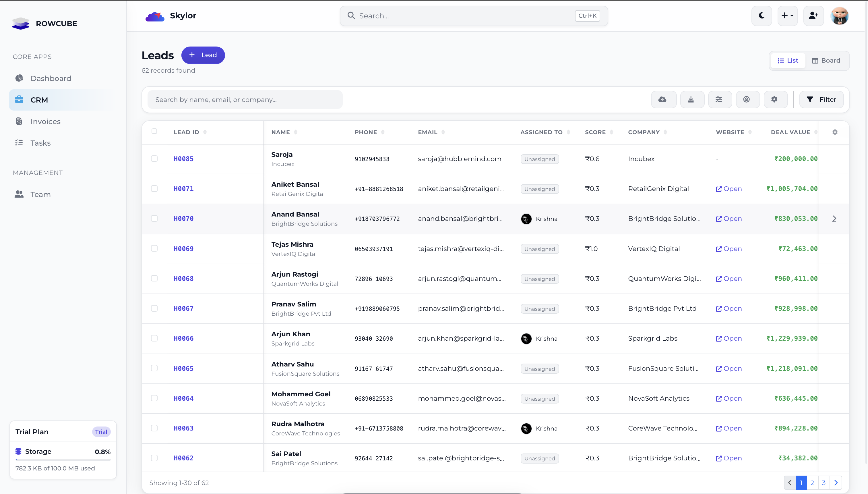Tick the checkbox on Anand Bansal's row
868x494 pixels.
click(x=154, y=219)
